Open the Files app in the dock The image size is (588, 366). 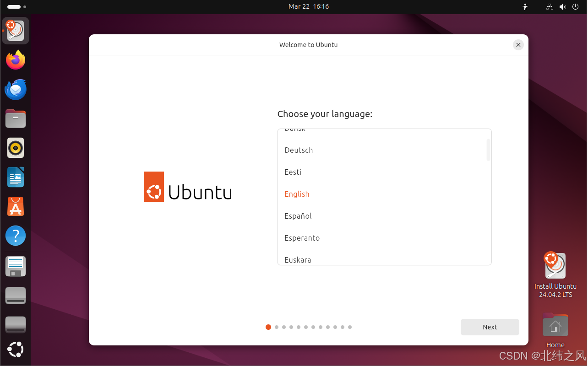point(15,118)
